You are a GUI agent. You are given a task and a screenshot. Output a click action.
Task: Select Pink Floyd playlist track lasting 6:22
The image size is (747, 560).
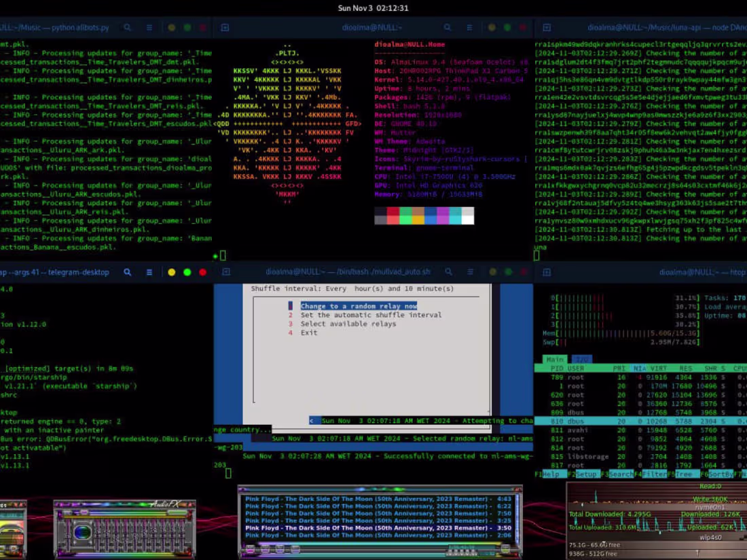[378, 506]
